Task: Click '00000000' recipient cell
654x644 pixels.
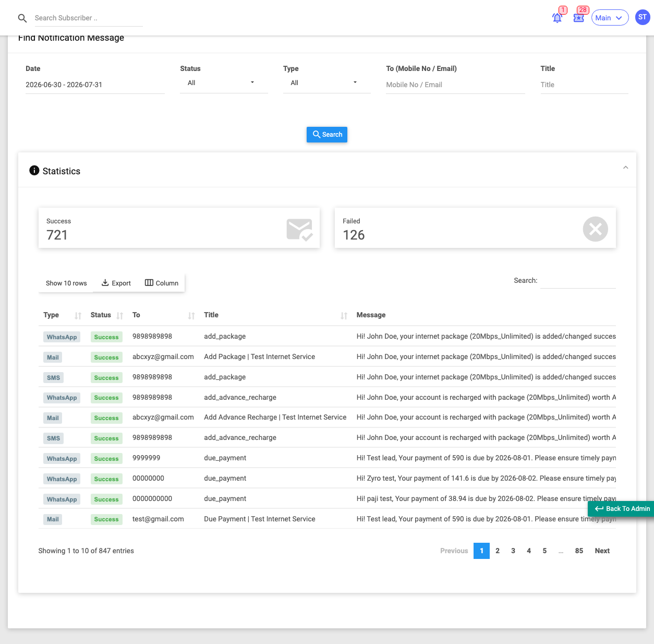Action: [148, 479]
